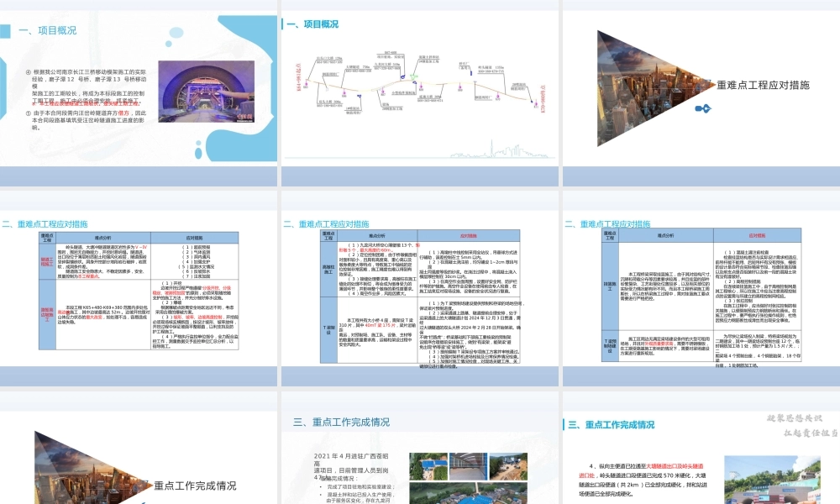Click the red 隧道工程施工 cell in the table

47,261
